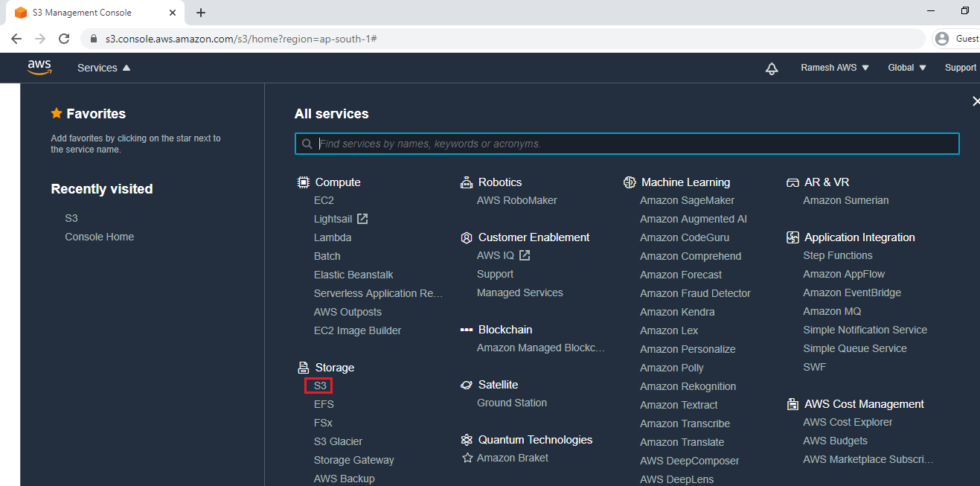Open the Batch service
980x486 pixels.
coord(327,256)
